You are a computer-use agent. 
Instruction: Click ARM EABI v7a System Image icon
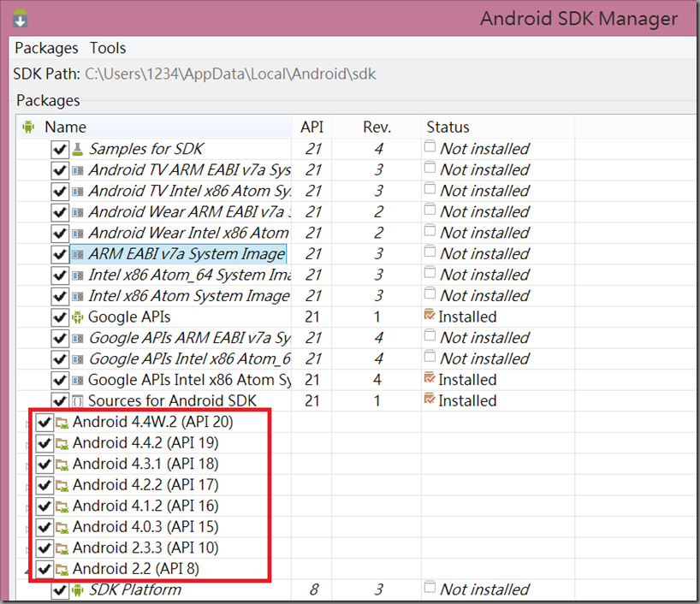[x=78, y=254]
